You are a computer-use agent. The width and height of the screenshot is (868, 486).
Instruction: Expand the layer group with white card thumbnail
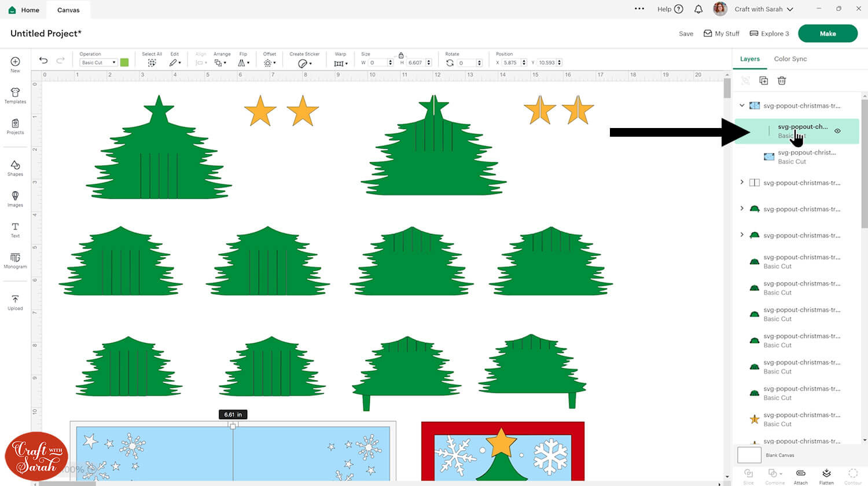pyautogui.click(x=742, y=182)
